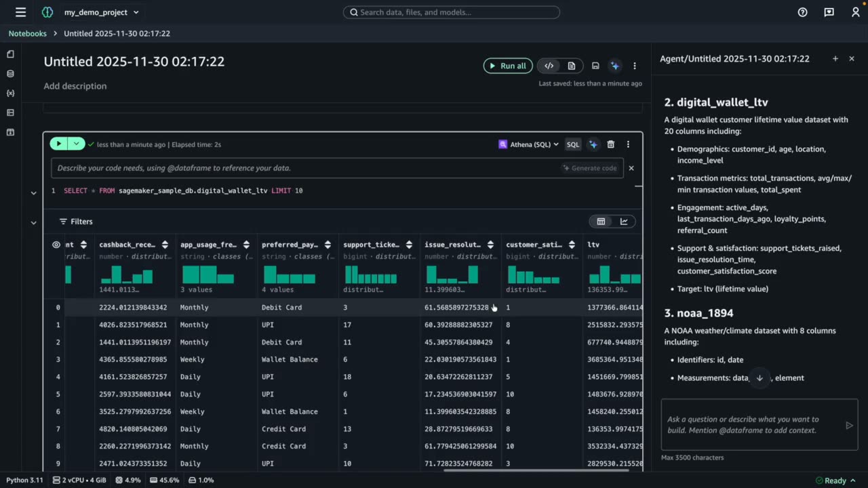Close the Agent panel
This screenshot has height=488, width=868.
(x=852, y=59)
